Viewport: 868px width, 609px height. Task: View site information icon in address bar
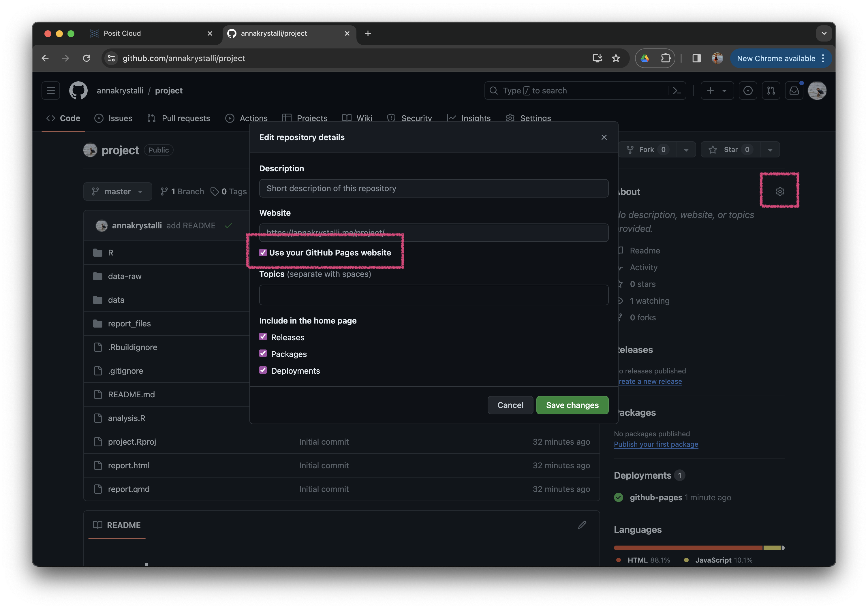[112, 58]
